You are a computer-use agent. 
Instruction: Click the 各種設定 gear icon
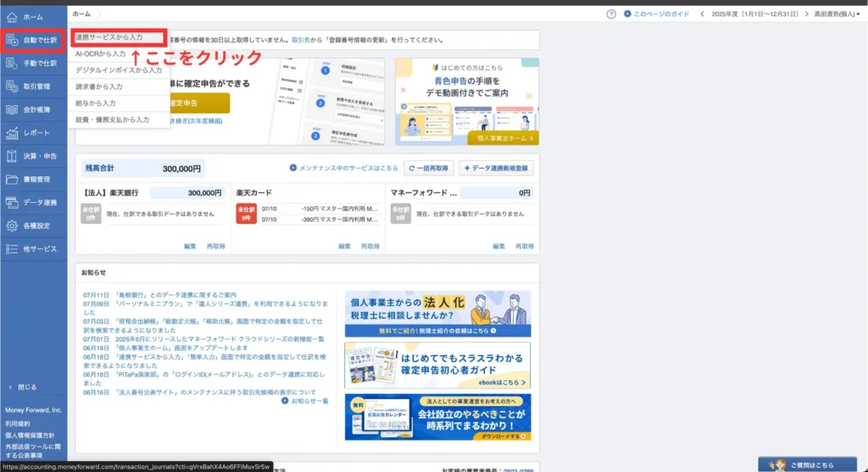point(12,226)
